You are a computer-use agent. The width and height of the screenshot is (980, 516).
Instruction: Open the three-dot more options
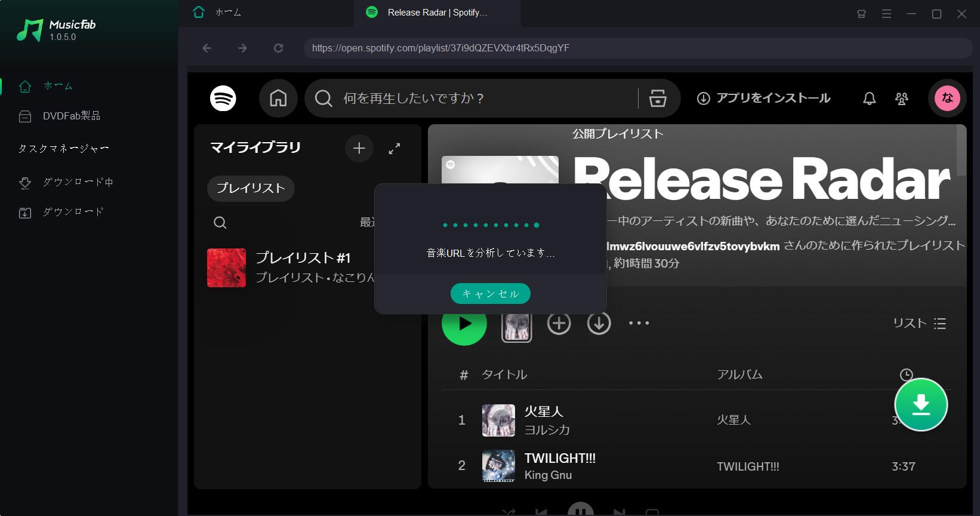(639, 323)
